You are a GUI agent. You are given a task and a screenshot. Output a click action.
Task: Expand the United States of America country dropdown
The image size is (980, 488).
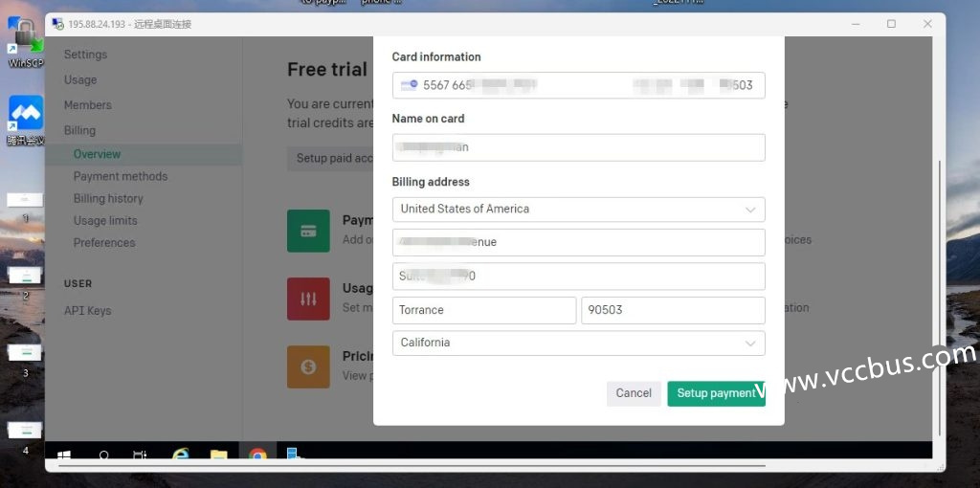tap(578, 209)
